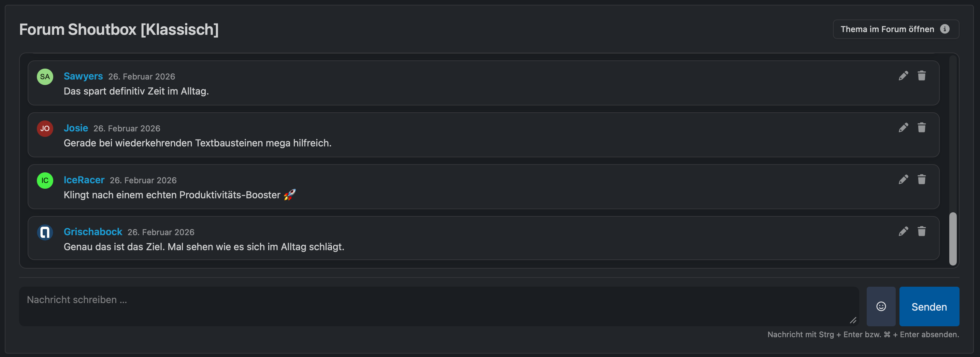Edit Grischabock's message with pencil icon

pos(903,231)
